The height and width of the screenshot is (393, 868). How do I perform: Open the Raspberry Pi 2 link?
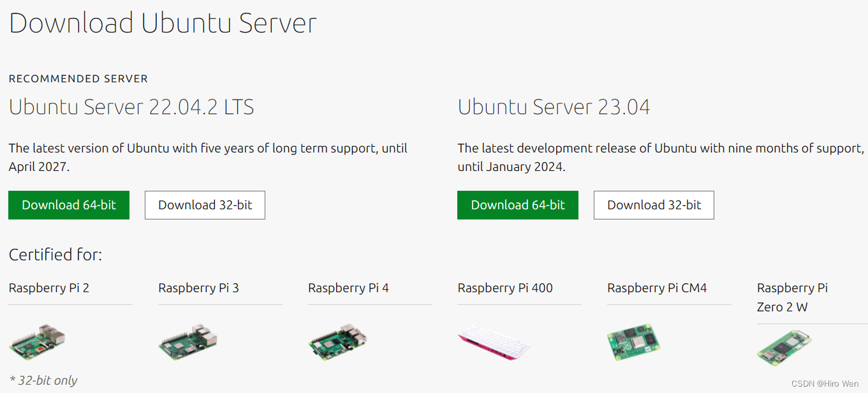coord(49,288)
